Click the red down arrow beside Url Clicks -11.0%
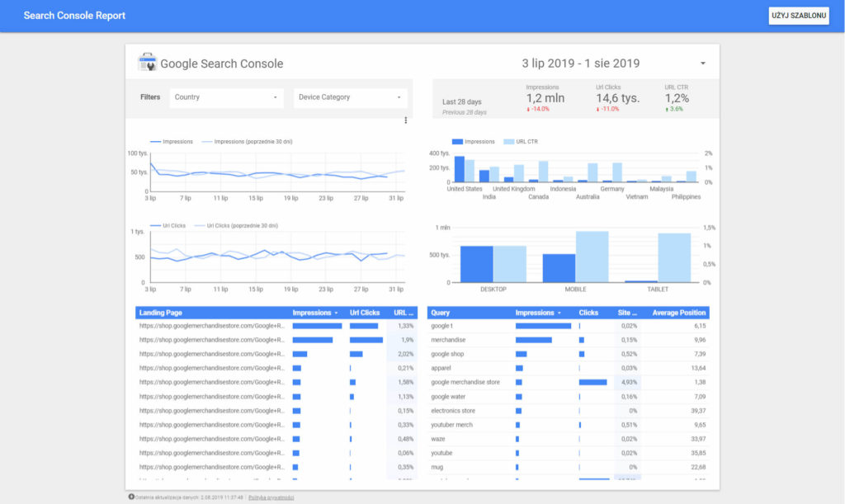The height and width of the screenshot is (504, 845). tap(599, 108)
